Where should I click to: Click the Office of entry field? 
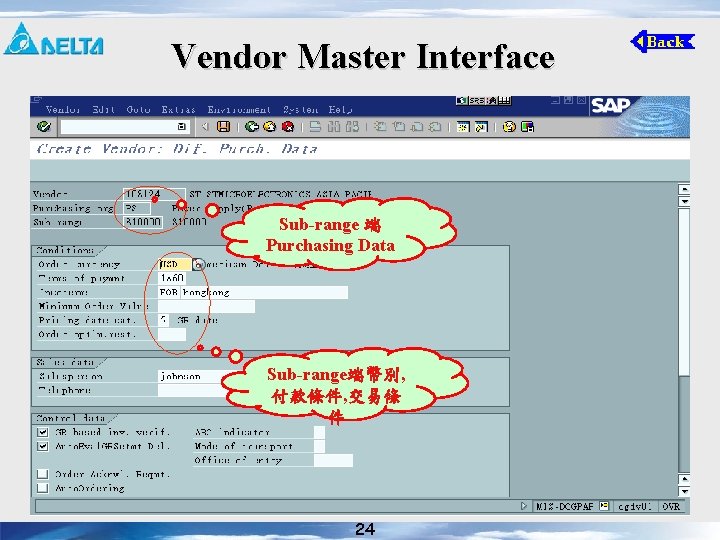tap(333, 460)
